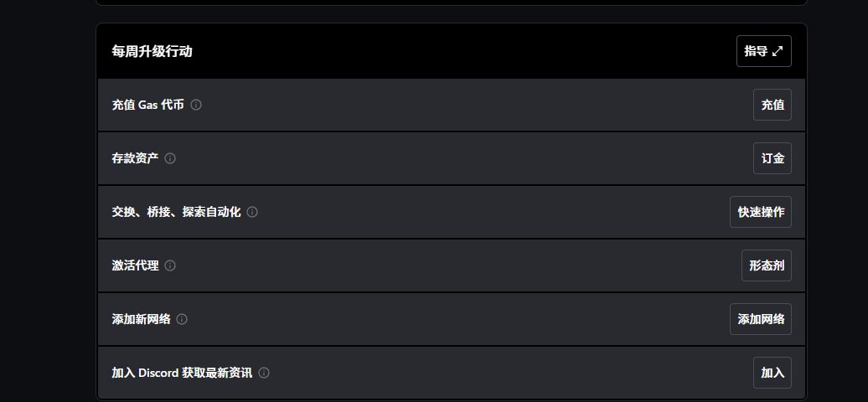Viewport: 868px width, 402px height.
Task: Click the 充值 button
Action: click(x=772, y=105)
